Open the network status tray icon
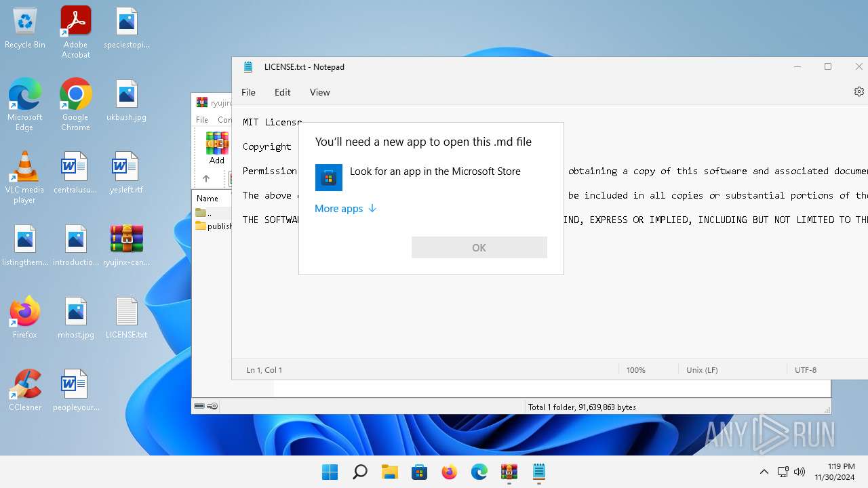This screenshot has width=868, height=488. pyautogui.click(x=783, y=472)
